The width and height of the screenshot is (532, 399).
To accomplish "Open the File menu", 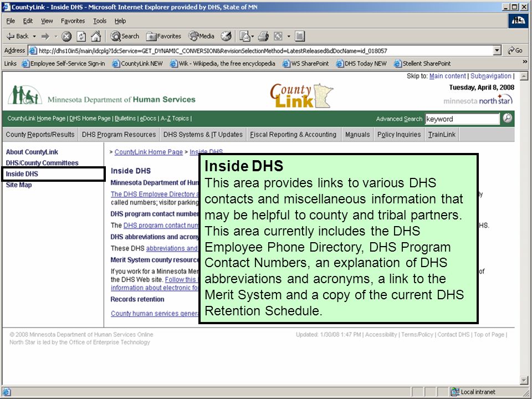I will tap(11, 21).
